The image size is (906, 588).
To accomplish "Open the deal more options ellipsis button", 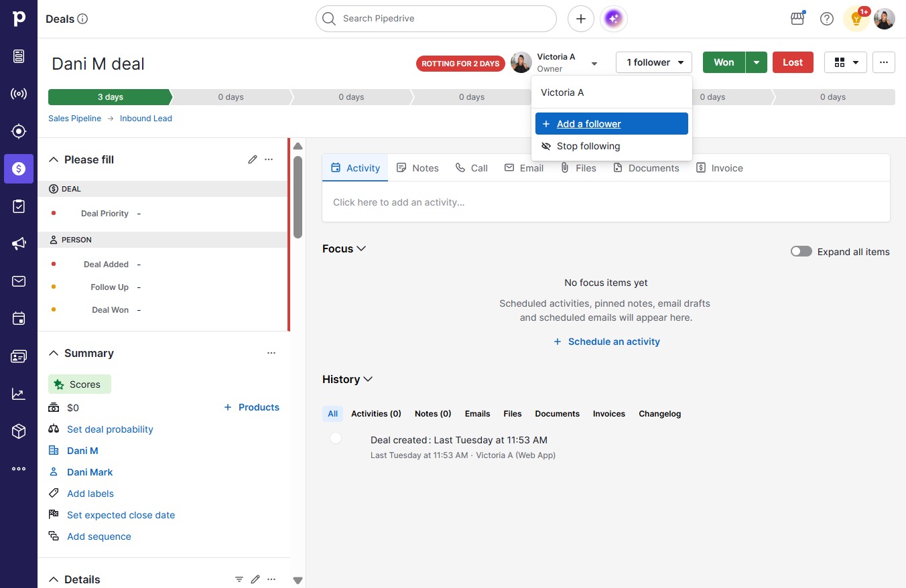I will tap(884, 62).
